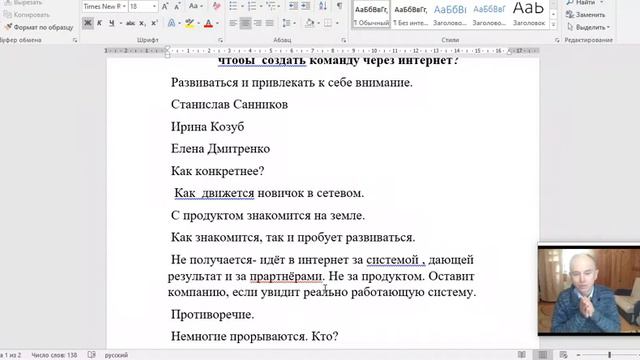Click Копировать in clipboard group
The height and width of the screenshot is (360, 640).
[27, 15]
